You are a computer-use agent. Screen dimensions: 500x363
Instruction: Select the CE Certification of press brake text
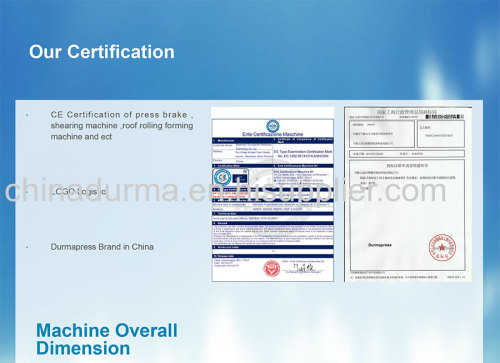click(122, 126)
